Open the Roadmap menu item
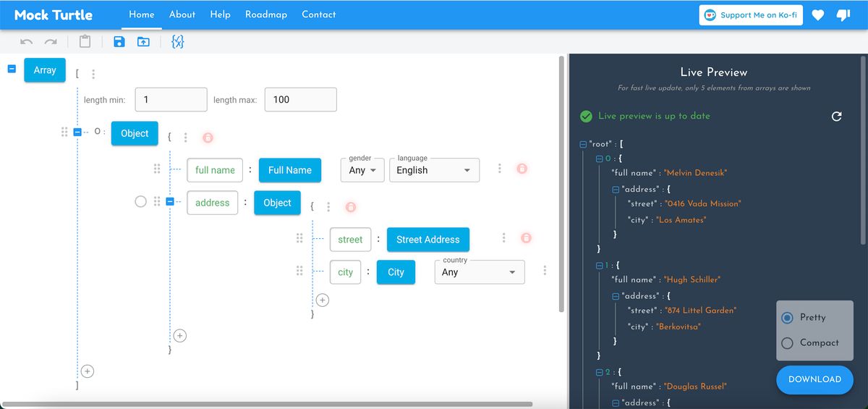The image size is (868, 409). pos(265,14)
